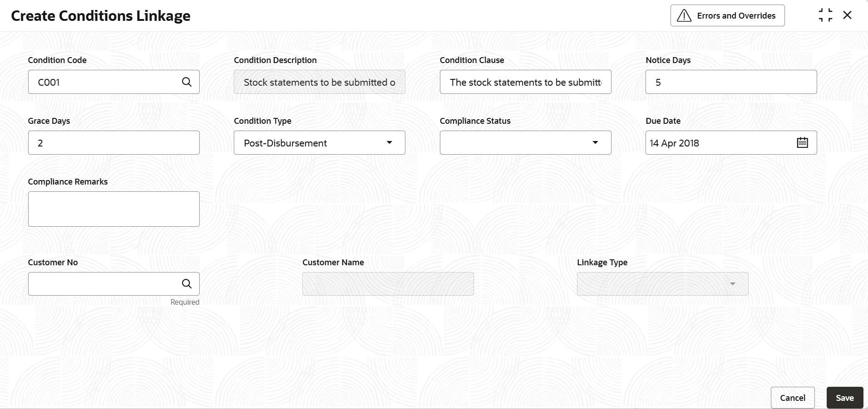Click the search icon in Customer No field
Screen dimensions: 868x409
pyautogui.click(x=187, y=283)
